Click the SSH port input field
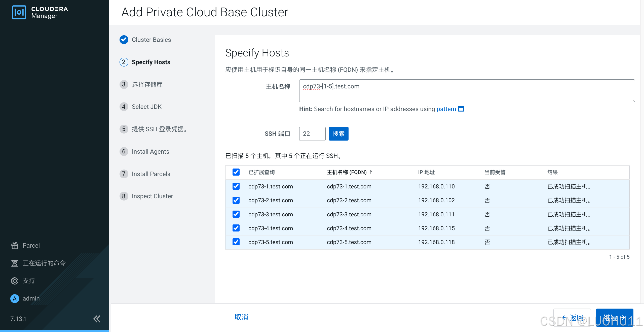 [x=312, y=134]
